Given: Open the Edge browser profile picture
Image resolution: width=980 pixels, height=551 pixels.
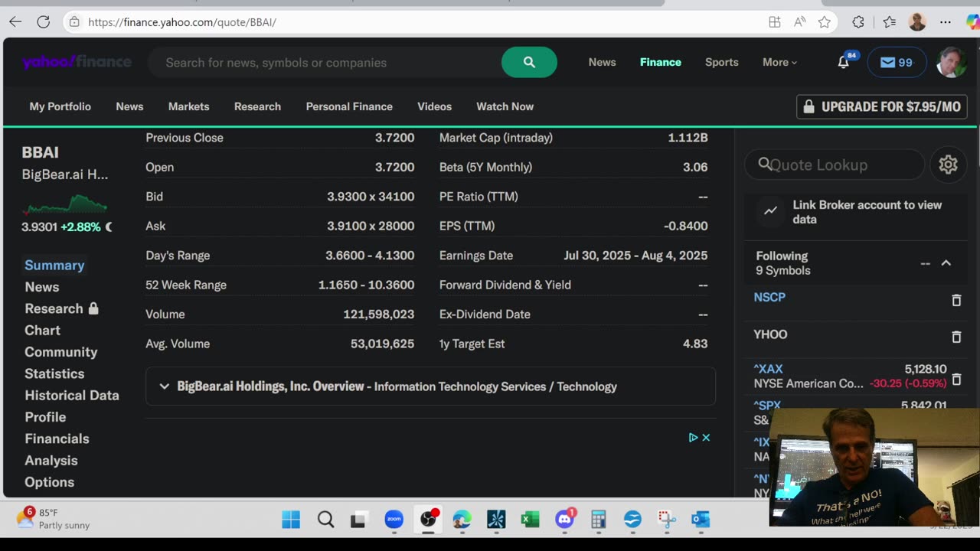Looking at the screenshot, I should (x=917, y=22).
